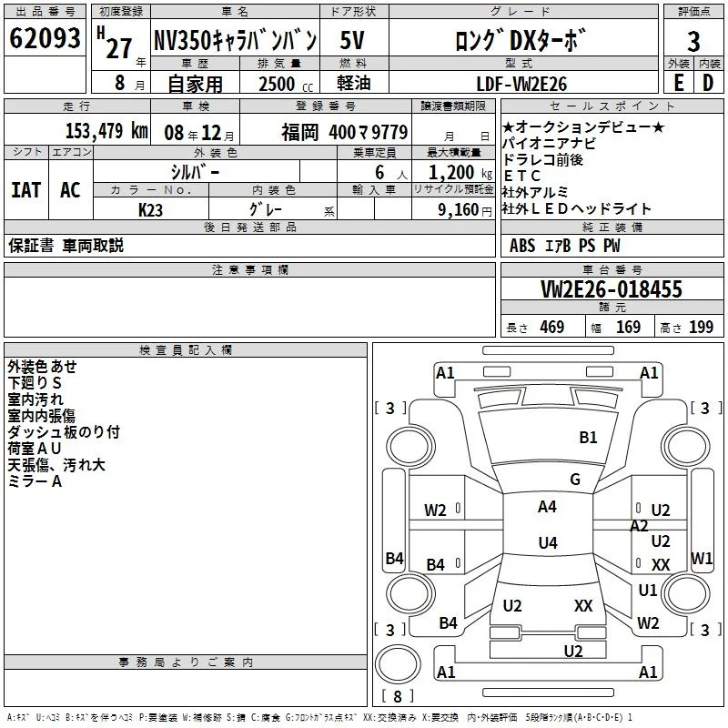Click the mileage 153,479 km

[106, 131]
